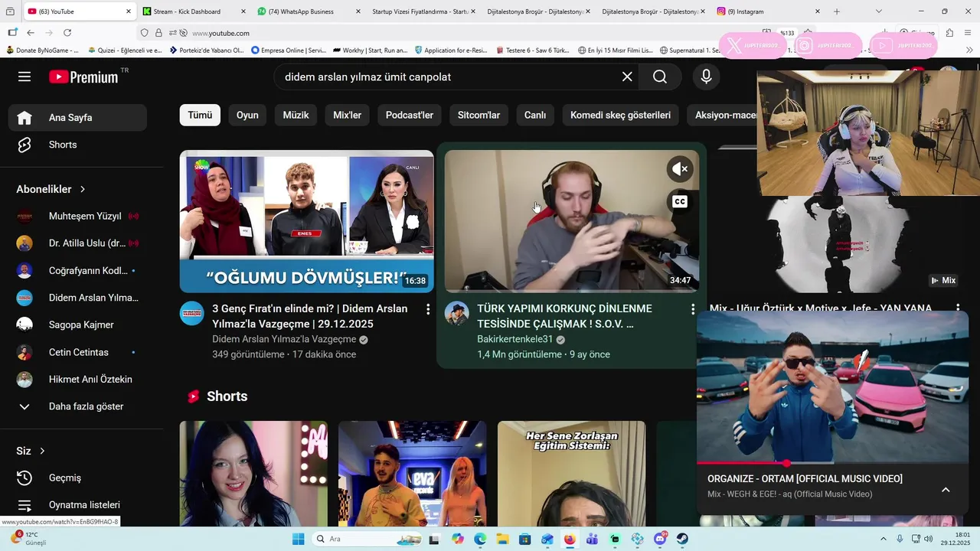The width and height of the screenshot is (980, 551).
Task: Open Microsoft Teams from the taskbar
Action: pos(592,539)
